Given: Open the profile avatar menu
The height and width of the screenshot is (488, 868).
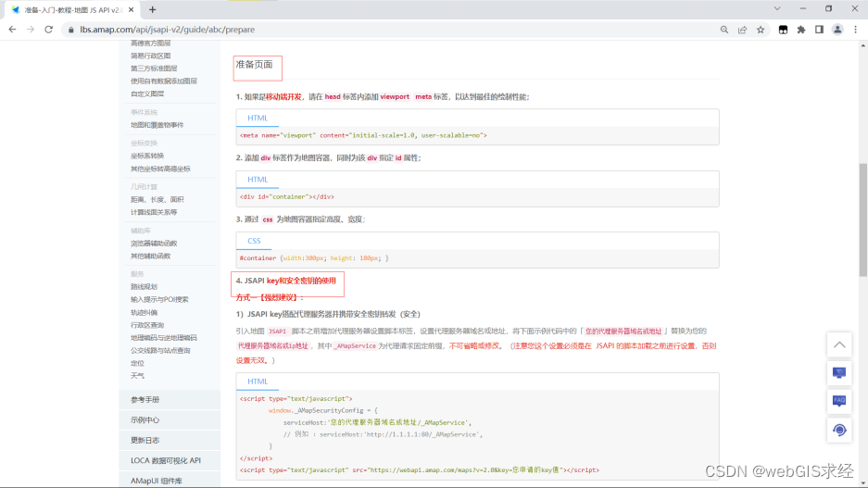Looking at the screenshot, I should [837, 30].
